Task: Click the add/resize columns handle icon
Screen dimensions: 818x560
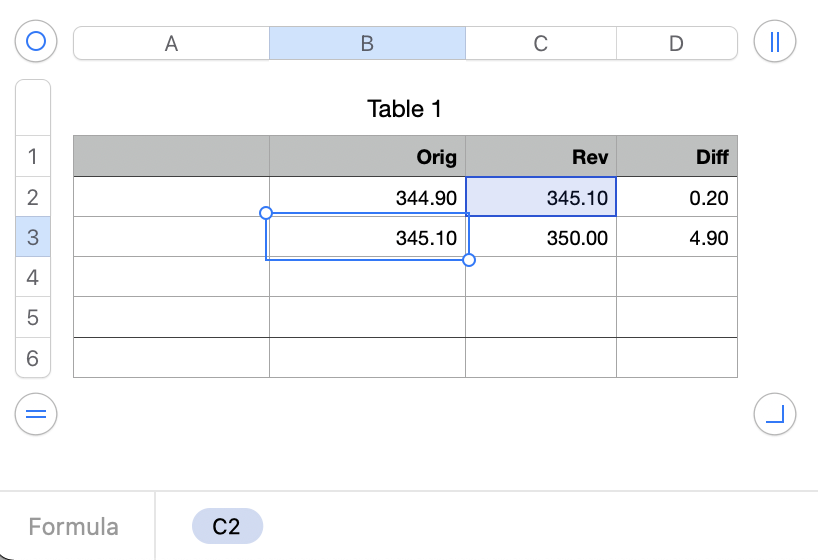Action: [x=775, y=42]
